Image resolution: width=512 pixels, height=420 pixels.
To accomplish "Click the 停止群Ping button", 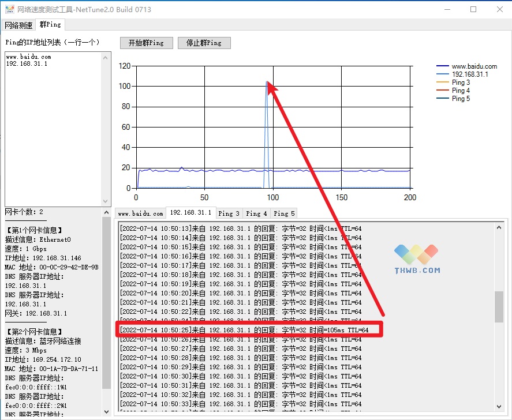I will click(204, 42).
